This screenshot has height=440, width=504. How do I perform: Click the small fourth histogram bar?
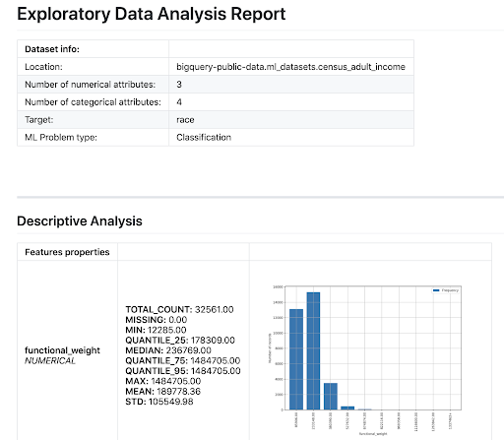pyautogui.click(x=347, y=408)
